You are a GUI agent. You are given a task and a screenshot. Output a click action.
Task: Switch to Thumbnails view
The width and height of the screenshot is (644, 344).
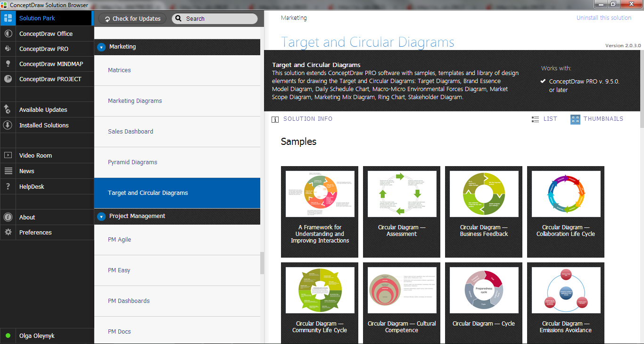(x=596, y=119)
